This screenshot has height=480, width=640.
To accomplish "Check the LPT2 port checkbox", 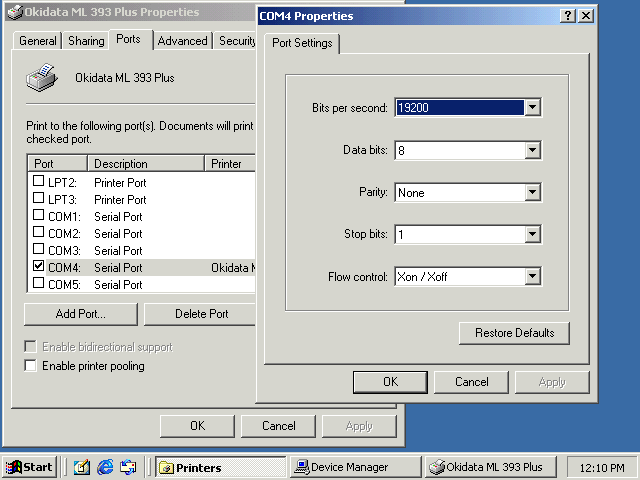I will click(x=39, y=182).
